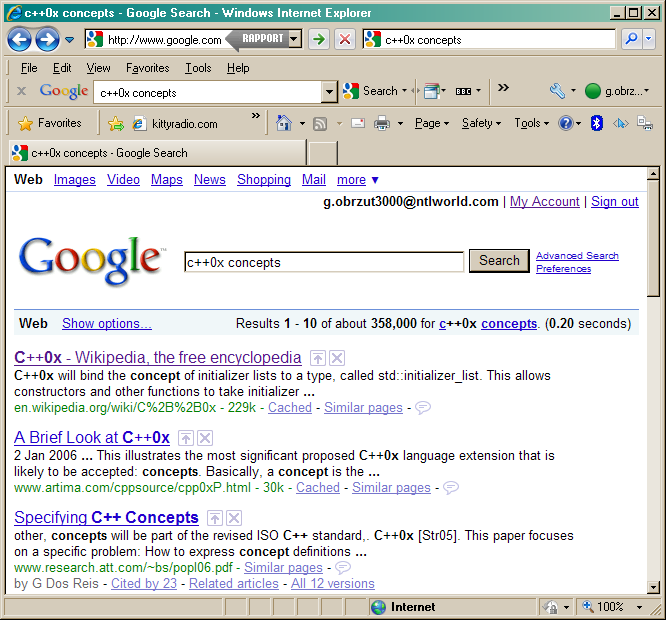Go forward with the Forward arrow button
The width and height of the screenshot is (666, 620).
coord(47,39)
